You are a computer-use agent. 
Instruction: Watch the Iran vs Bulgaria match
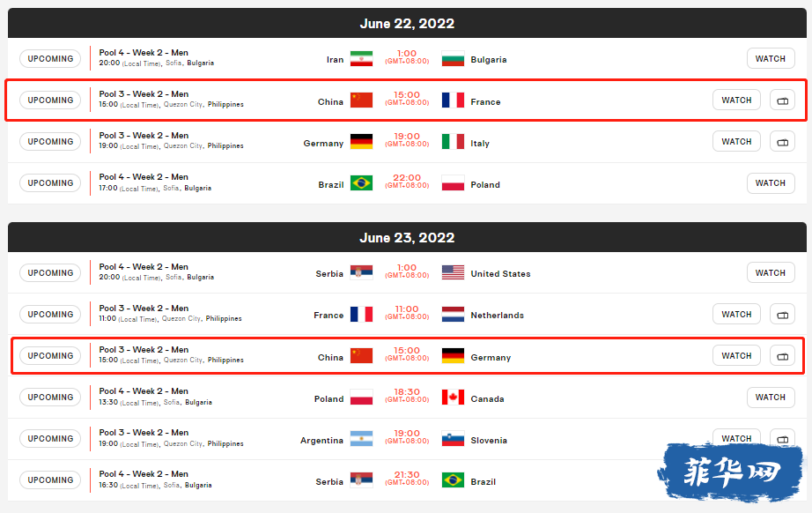tap(771, 58)
